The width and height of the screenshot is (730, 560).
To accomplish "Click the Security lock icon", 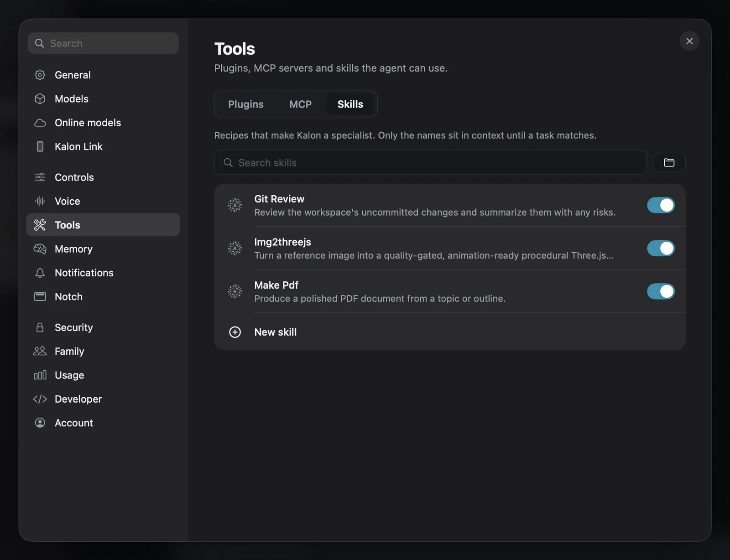I will [40, 327].
